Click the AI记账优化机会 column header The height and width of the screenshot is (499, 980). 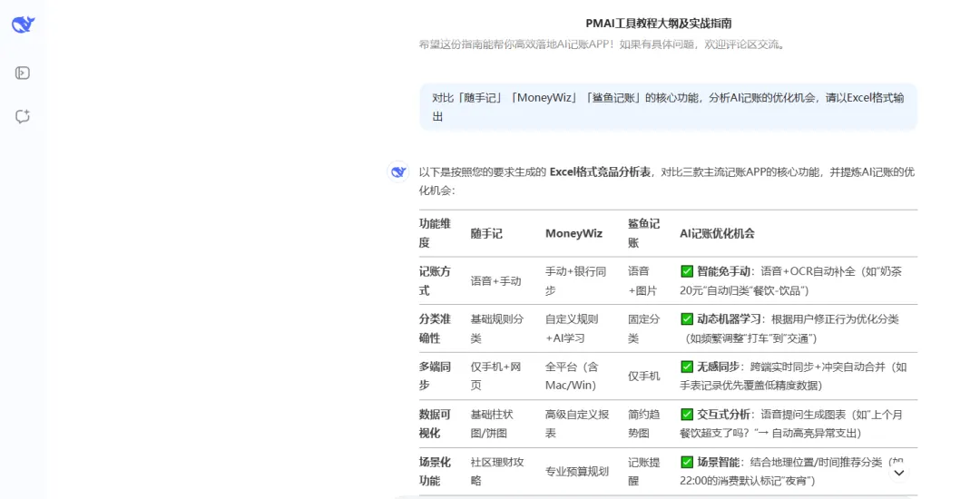[717, 233]
